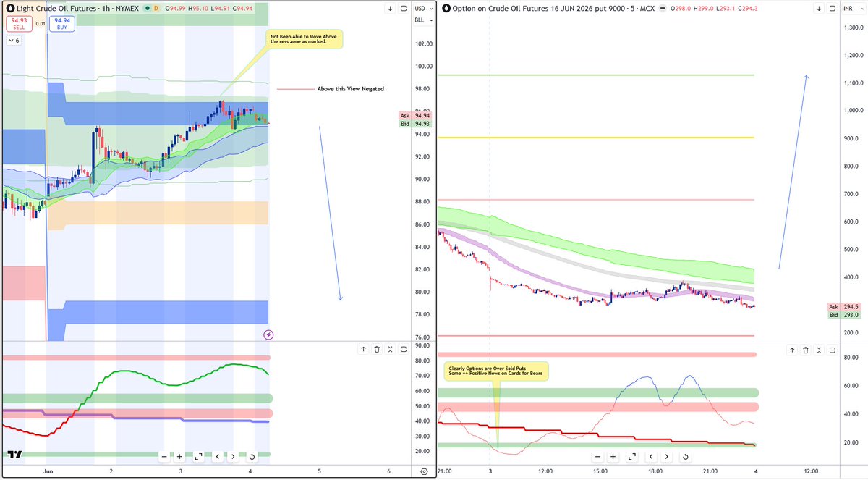The width and height of the screenshot is (868, 480).
Task: Click the 'Clearly Options are Over Sold Puts' note
Action: (495, 371)
